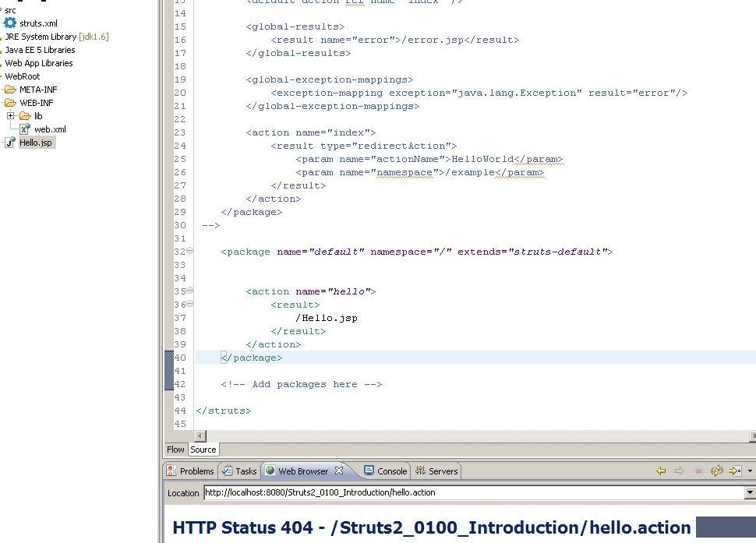Image resolution: width=756 pixels, height=543 pixels.
Task: Select the WEB-INF folder label
Action: (36, 103)
